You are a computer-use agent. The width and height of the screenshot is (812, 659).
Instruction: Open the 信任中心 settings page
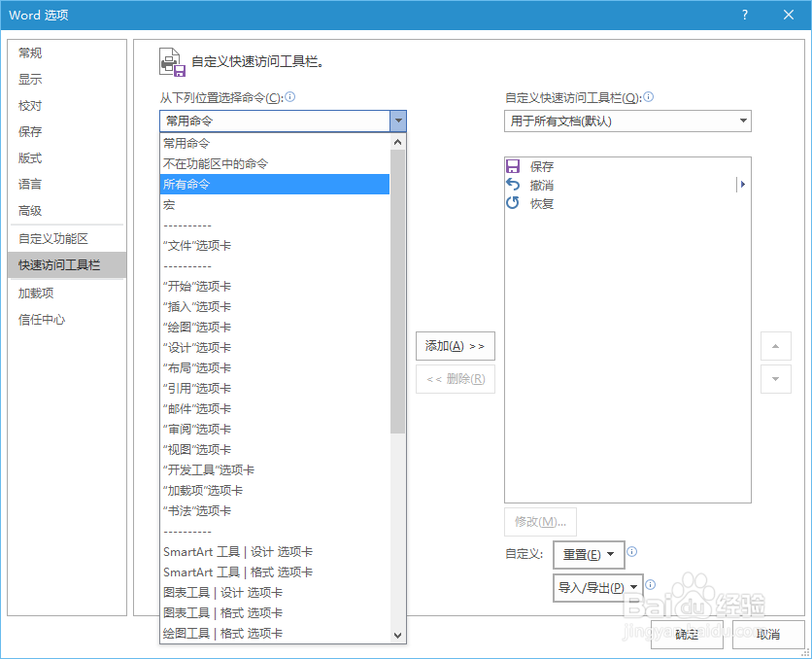tap(41, 319)
